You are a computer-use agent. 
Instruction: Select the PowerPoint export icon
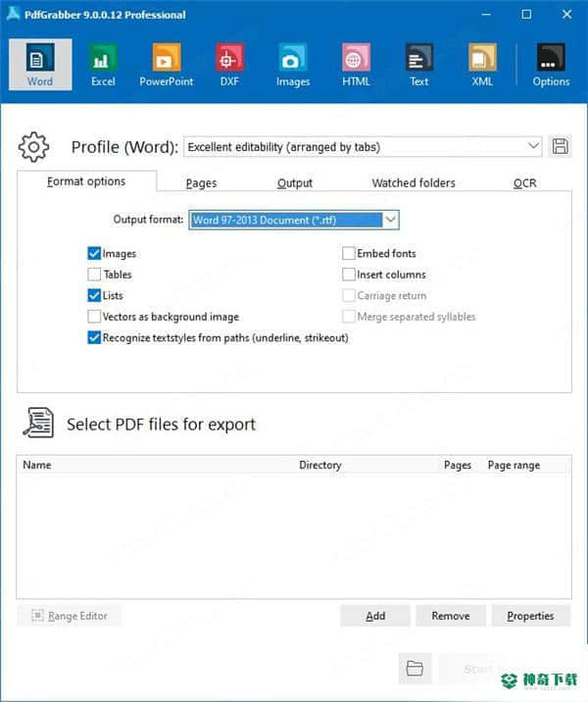coord(166,65)
